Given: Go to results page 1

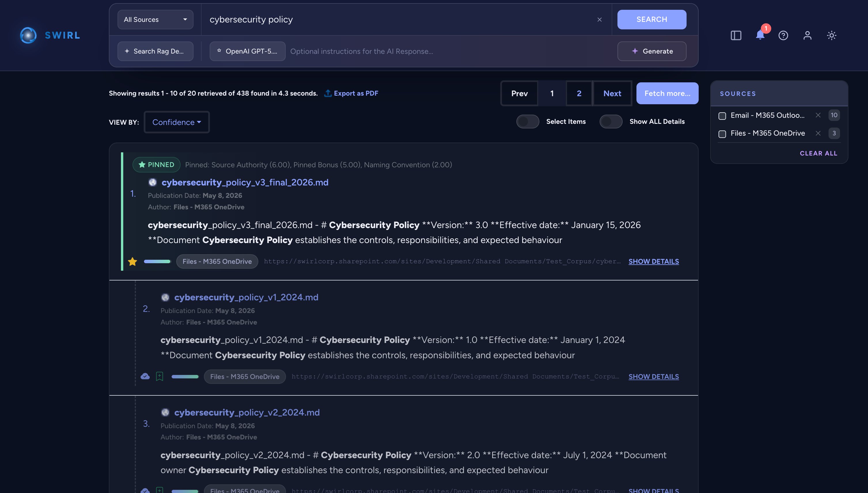Looking at the screenshot, I should tap(552, 94).
